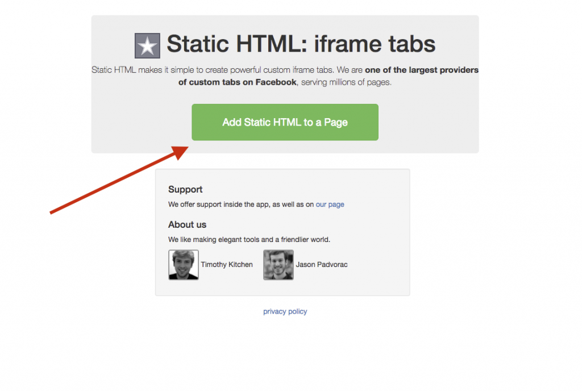Click "Static HTML makes it simple" intro text
This screenshot has height=392, width=582.
[x=142, y=70]
